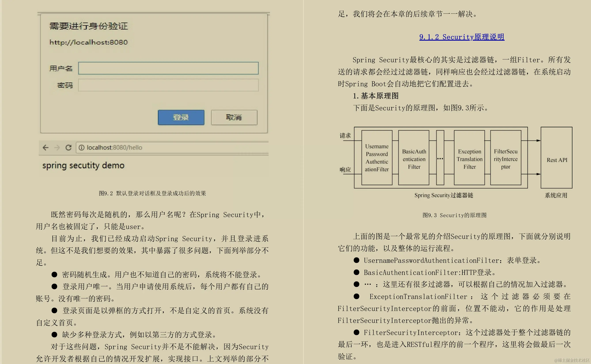Screen dimensions: 591x364
Task: Click the blue 登录 login button
Action: [181, 118]
